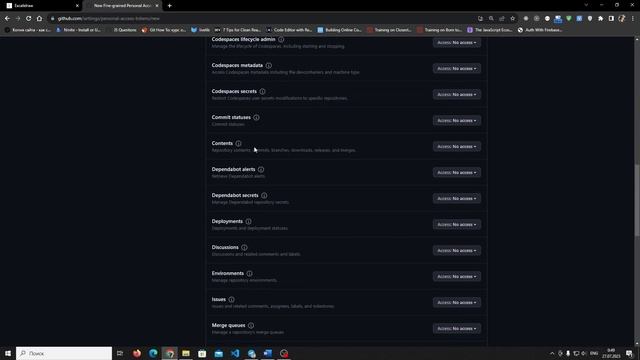
Task: Open 'Code Editor with Re...' bookmark
Action: [289, 30]
